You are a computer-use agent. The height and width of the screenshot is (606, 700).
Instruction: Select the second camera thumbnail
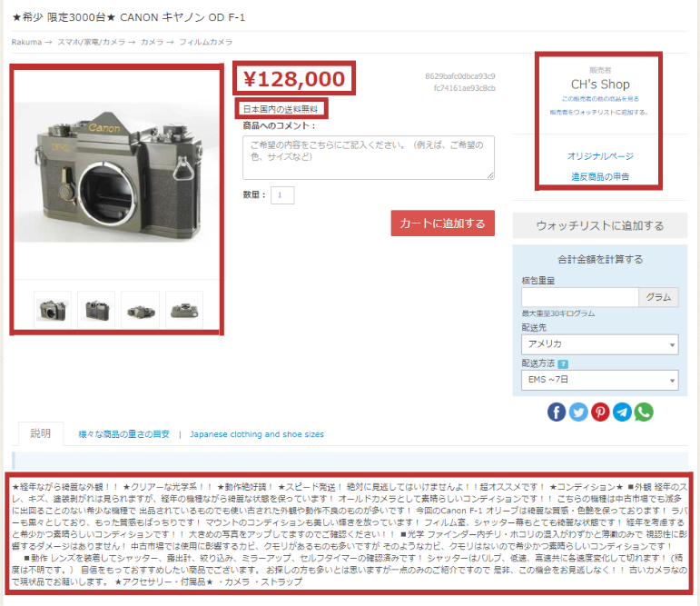[x=96, y=310]
